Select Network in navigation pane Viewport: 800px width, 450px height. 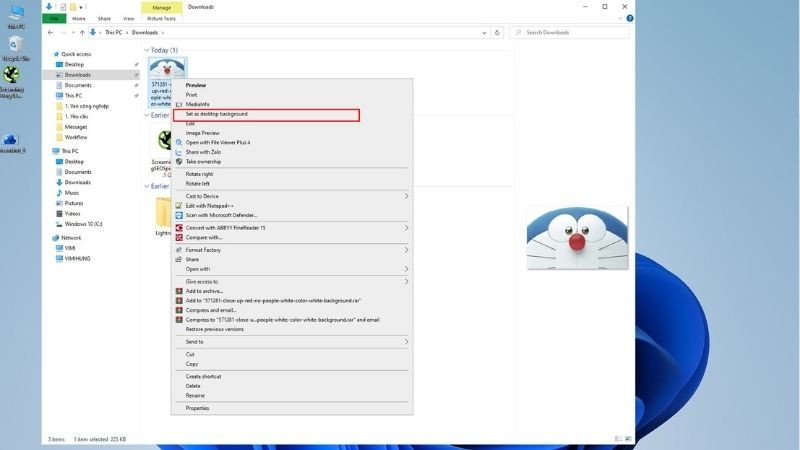tap(71, 238)
